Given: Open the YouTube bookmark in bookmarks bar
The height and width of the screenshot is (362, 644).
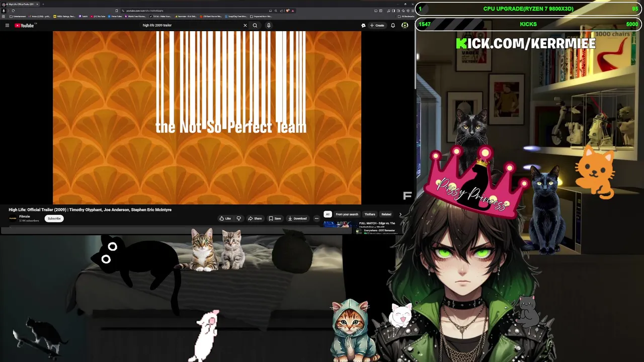Looking at the screenshot, I should click(x=99, y=16).
